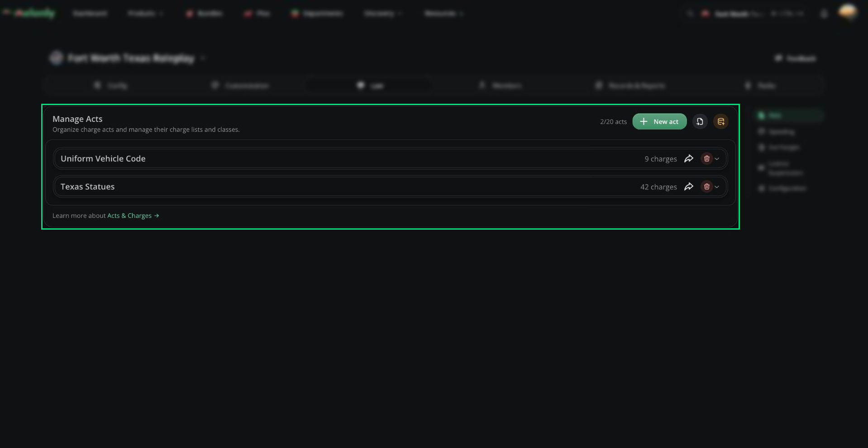Expand the Texas Statues chevron
The height and width of the screenshot is (448, 868).
click(x=717, y=187)
